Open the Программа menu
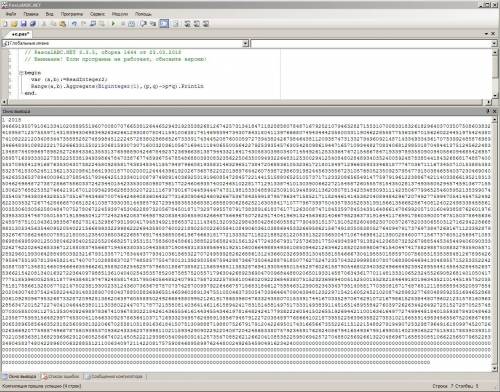The image size is (500, 392). [x=72, y=14]
